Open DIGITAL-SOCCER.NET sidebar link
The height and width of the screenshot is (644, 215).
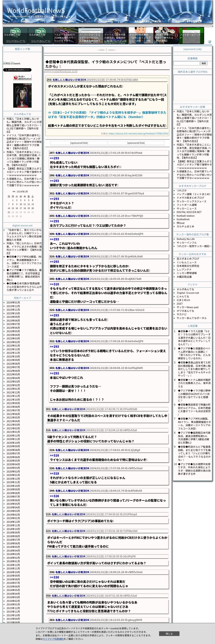[189, 212]
